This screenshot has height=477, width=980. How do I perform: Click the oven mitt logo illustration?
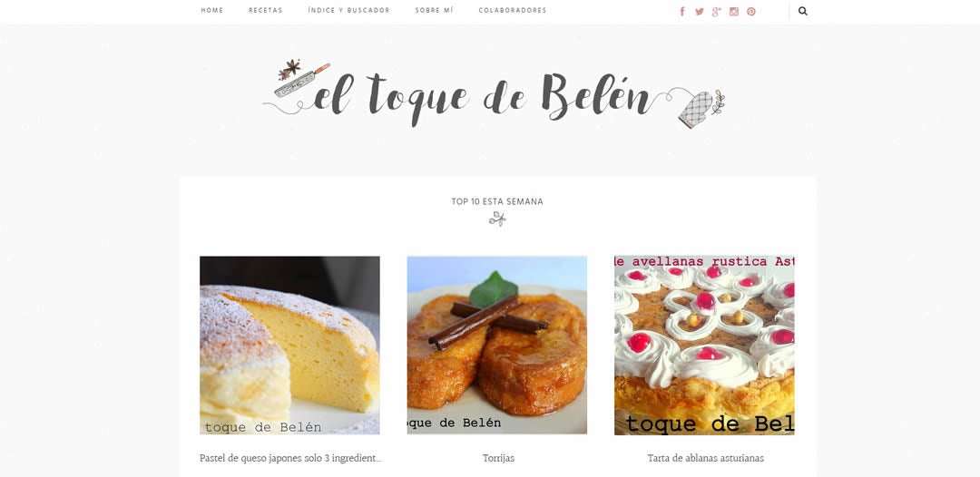[696, 109]
